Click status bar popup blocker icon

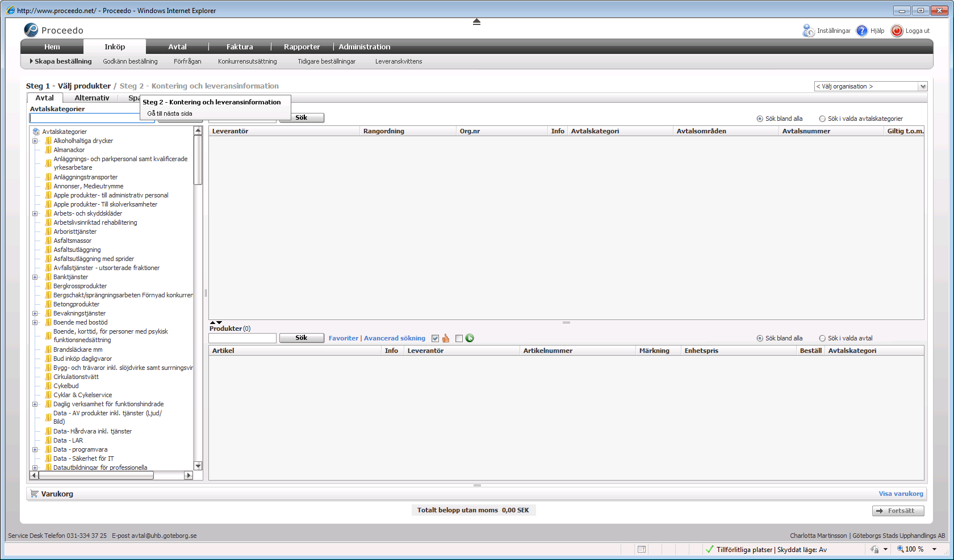pyautogui.click(x=642, y=549)
